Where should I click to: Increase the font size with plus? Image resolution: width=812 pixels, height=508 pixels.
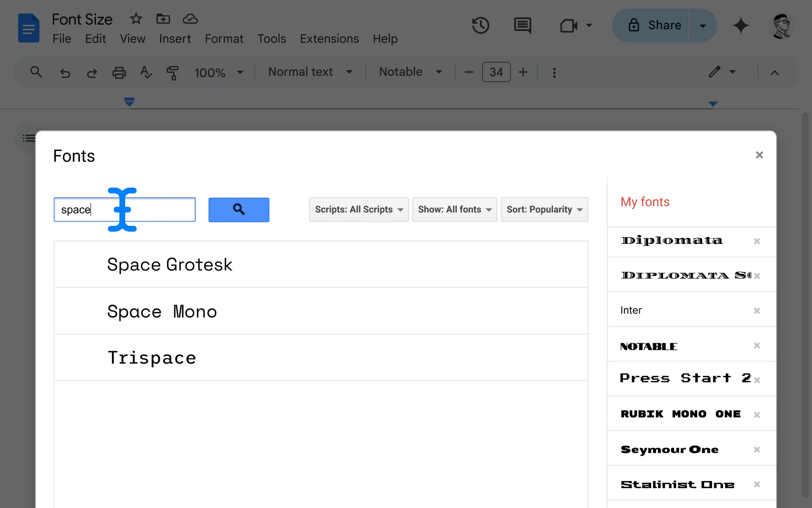pyautogui.click(x=523, y=72)
